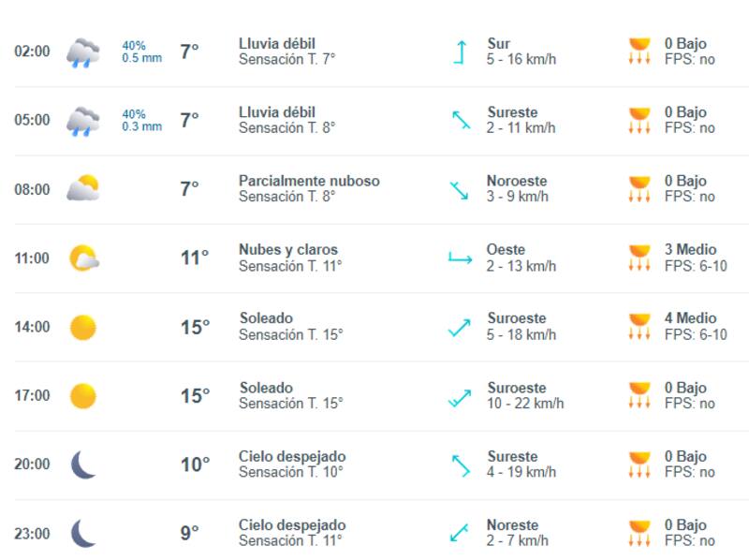Screen dimensions: 749x560
Task: Click the "Lluvia débil" label at 02:00
Action: (277, 44)
